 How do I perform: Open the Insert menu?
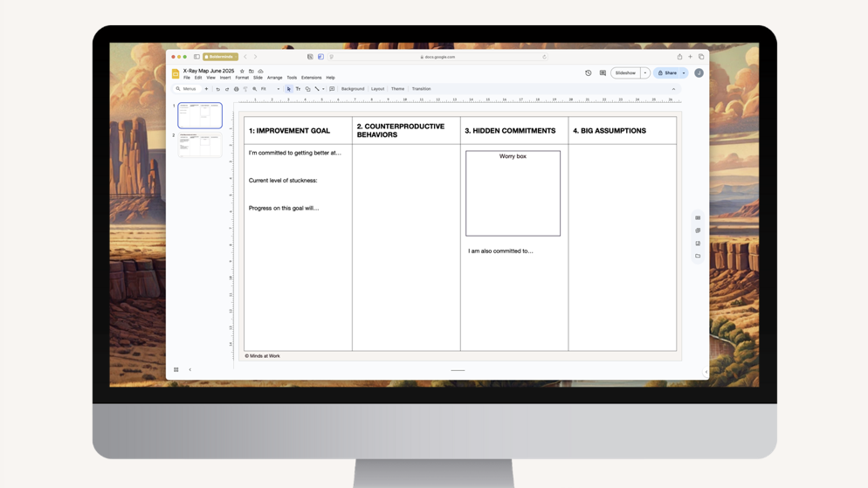coord(225,78)
